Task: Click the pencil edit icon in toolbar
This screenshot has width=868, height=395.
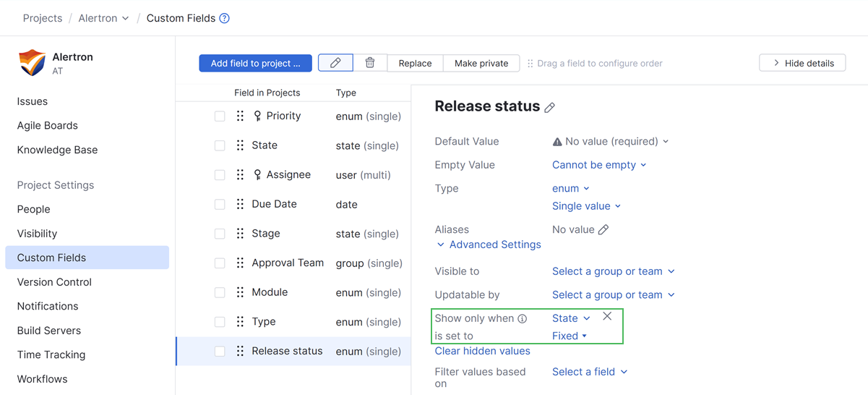Action: (335, 63)
